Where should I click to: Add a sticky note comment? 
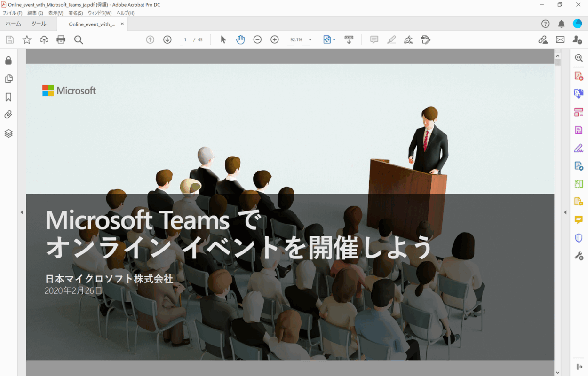374,40
